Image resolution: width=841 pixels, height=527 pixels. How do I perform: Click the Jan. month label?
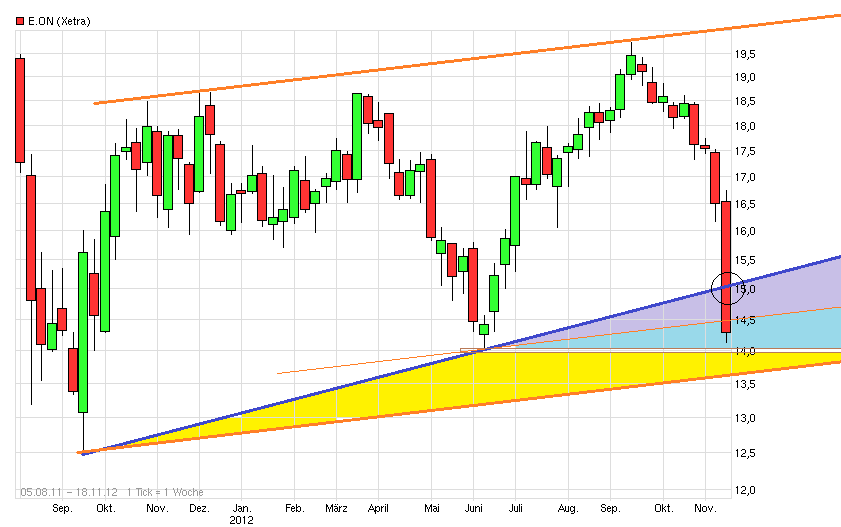point(241,508)
